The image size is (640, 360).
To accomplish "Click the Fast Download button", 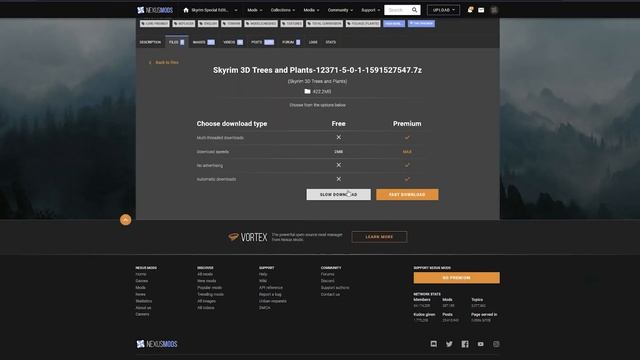I will point(407,194).
